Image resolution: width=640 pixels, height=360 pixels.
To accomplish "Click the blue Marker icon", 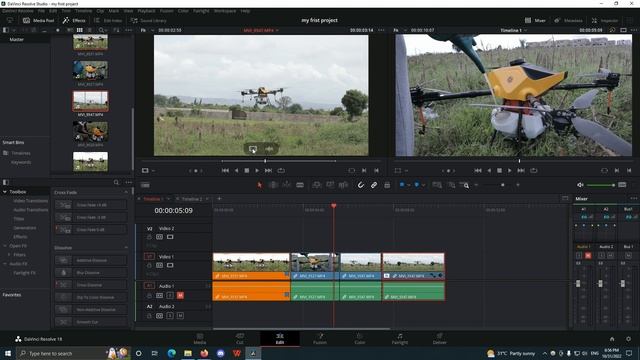I will (x=417, y=185).
